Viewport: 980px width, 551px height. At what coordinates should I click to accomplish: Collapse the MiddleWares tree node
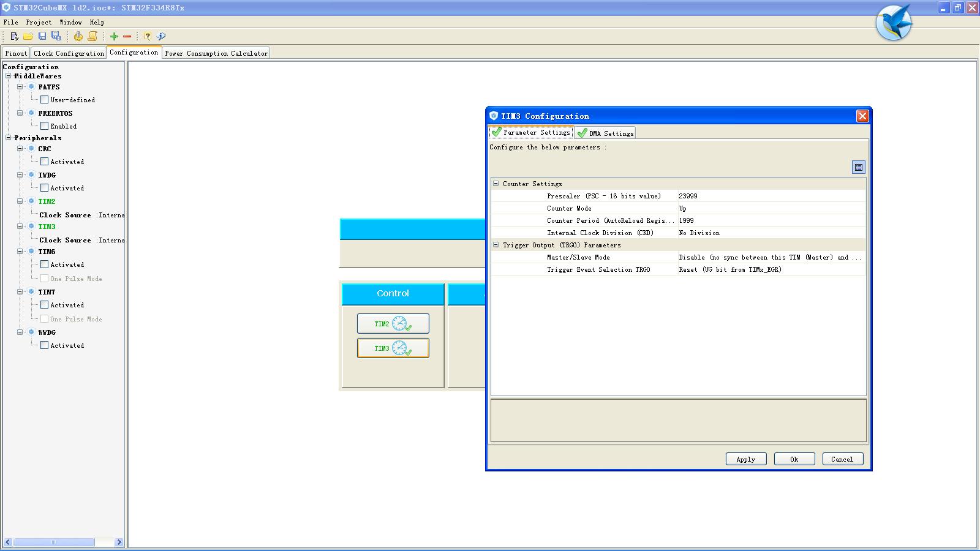pos(9,76)
